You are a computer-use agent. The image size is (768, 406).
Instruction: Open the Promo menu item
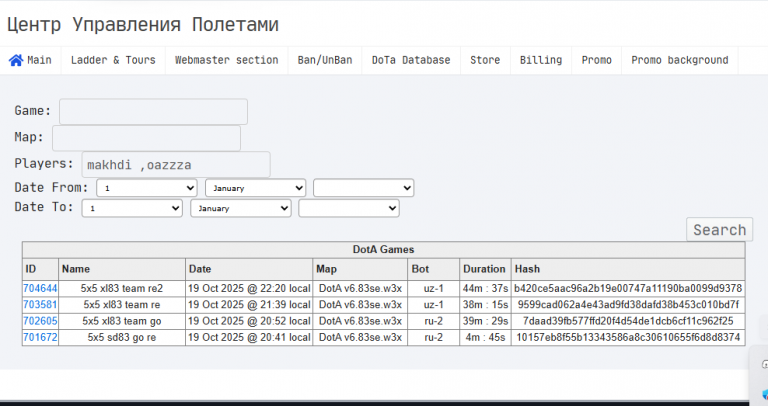click(x=597, y=60)
